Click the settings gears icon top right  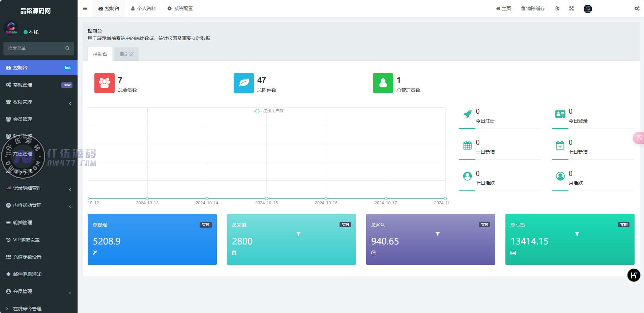coord(637,8)
